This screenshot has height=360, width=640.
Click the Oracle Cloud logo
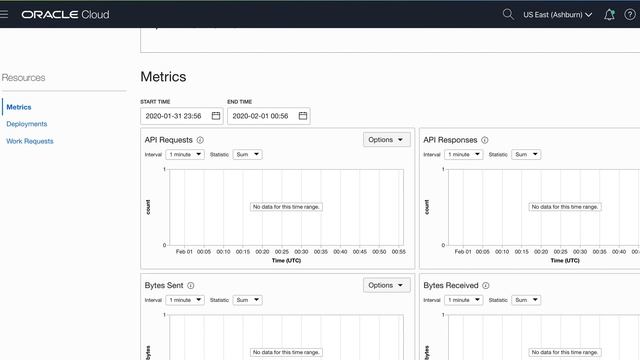[x=65, y=15]
